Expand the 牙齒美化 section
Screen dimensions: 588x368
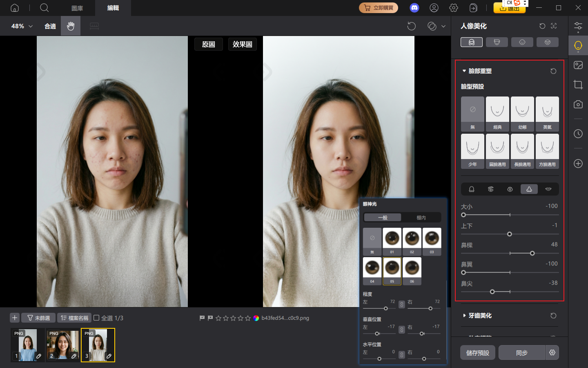point(464,315)
